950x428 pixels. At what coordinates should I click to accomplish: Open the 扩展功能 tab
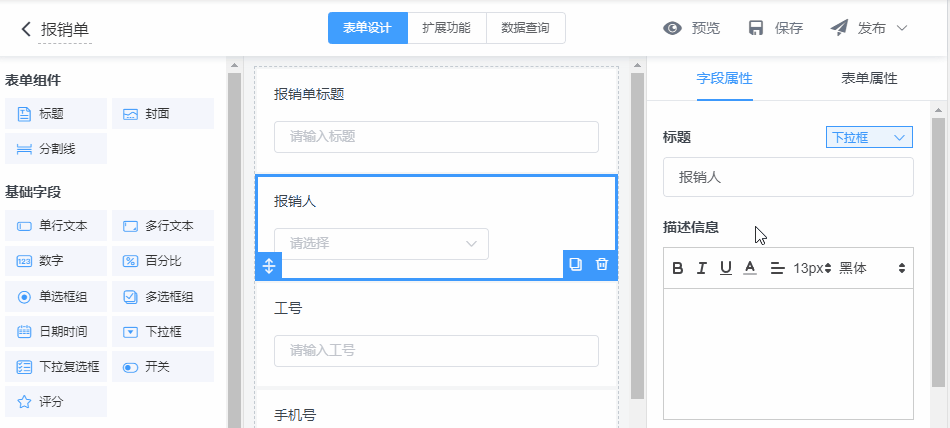[447, 28]
